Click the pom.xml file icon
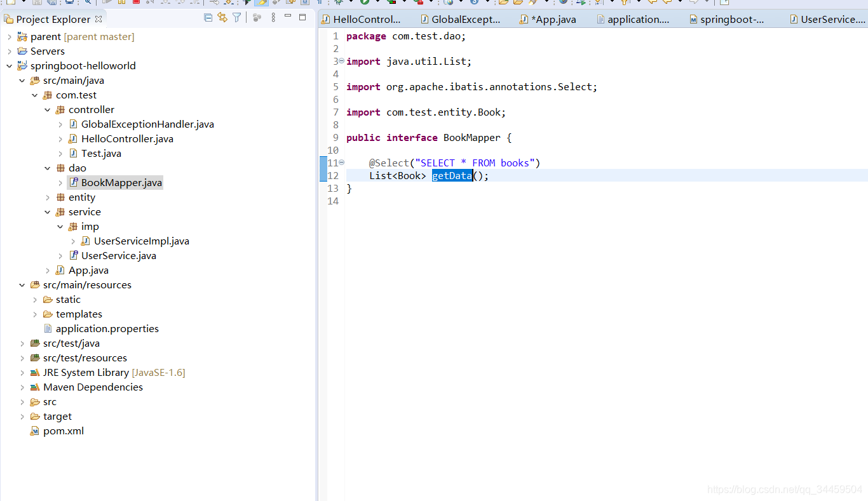Viewport: 868px width, 501px height. pyautogui.click(x=35, y=431)
